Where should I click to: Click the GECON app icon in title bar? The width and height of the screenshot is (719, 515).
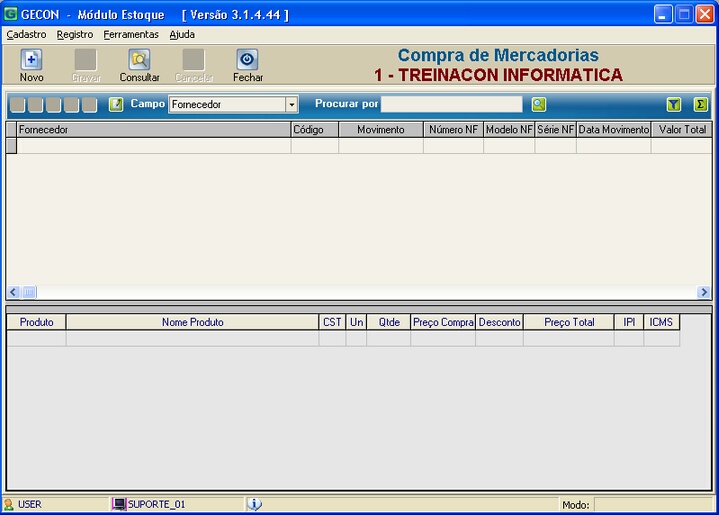point(11,14)
